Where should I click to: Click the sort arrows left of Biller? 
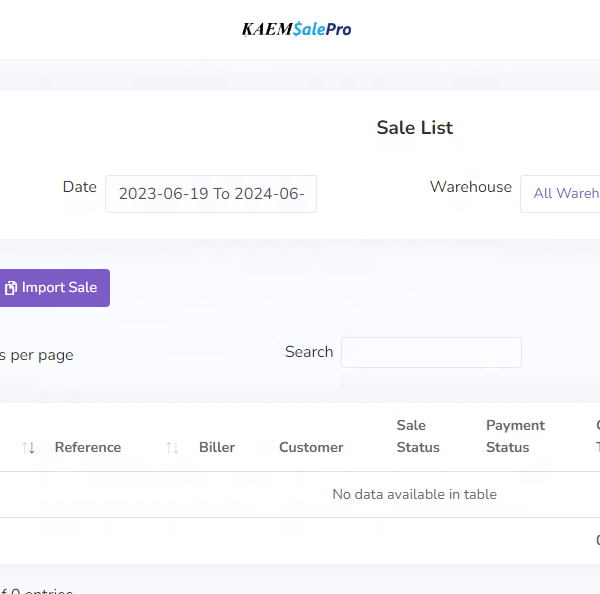172,448
